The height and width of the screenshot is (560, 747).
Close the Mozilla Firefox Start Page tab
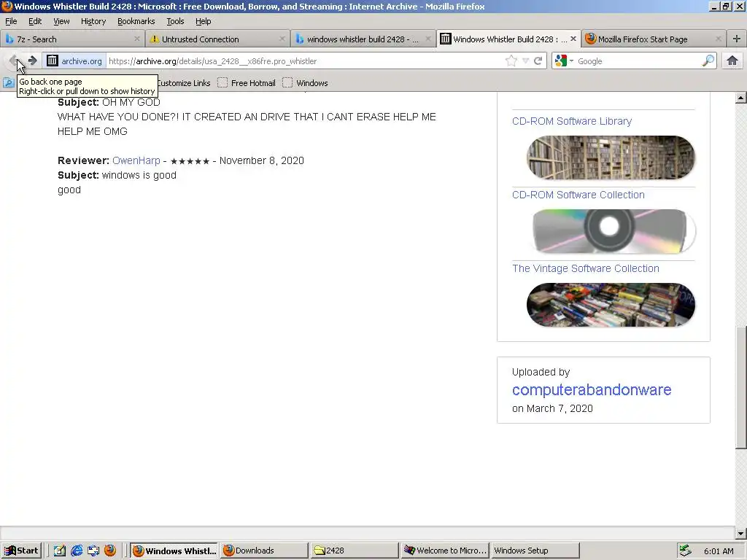coord(719,39)
